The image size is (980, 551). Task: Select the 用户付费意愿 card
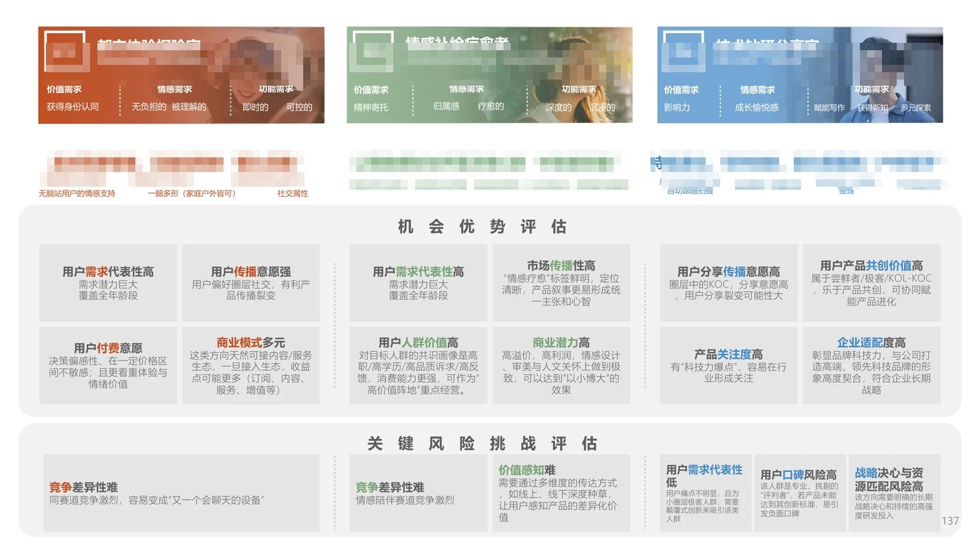(108, 365)
